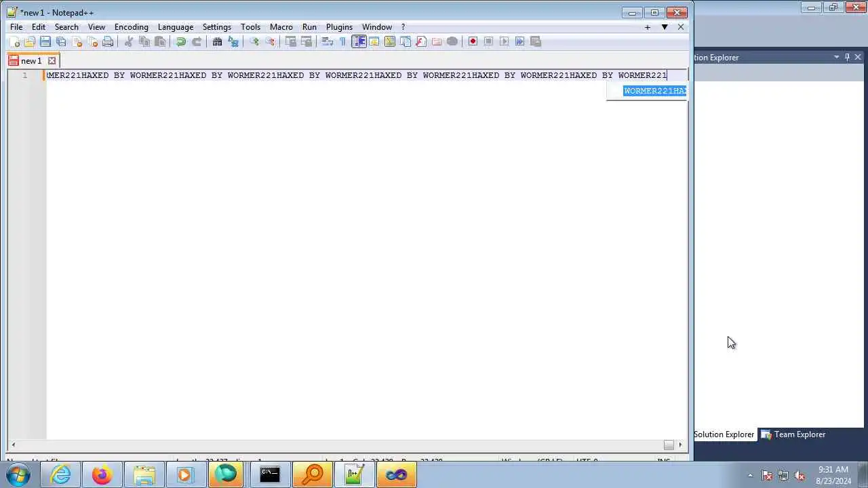Open the Windows Start button
Image resolution: width=868 pixels, height=488 pixels.
click(18, 474)
